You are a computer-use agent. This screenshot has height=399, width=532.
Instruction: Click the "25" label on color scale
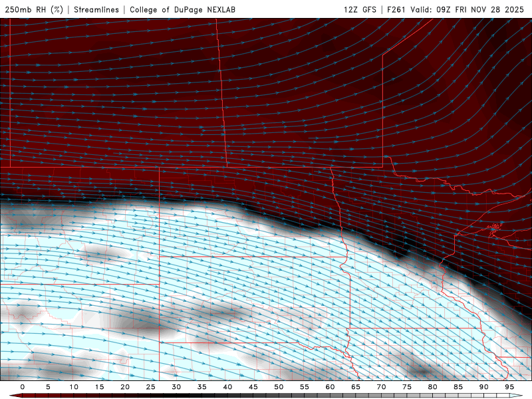point(150,387)
